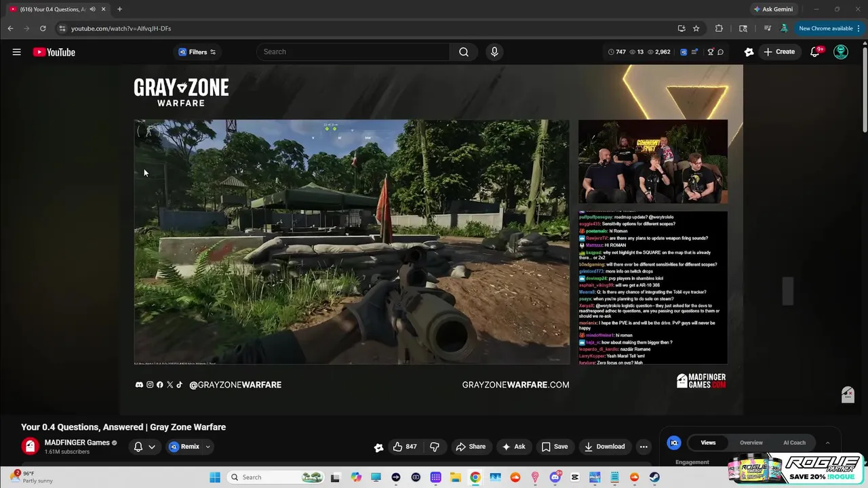Open MADFINGER Games channel name link
Screen dimensions: 868x488
tap(77, 443)
